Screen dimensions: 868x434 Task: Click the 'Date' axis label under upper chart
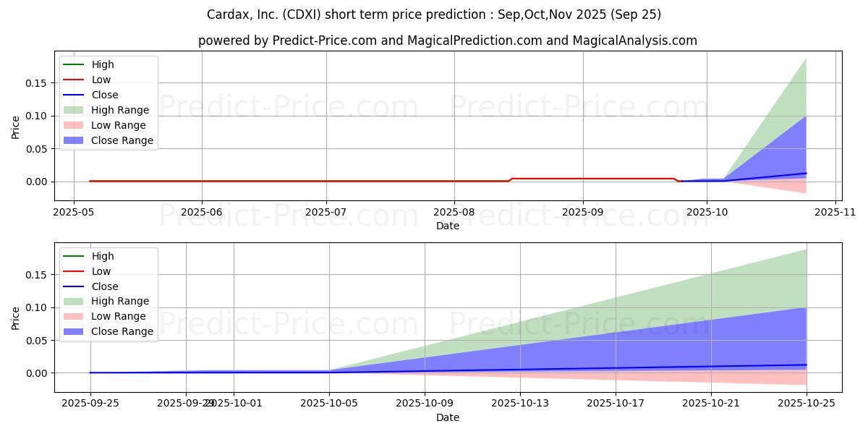coord(448,226)
